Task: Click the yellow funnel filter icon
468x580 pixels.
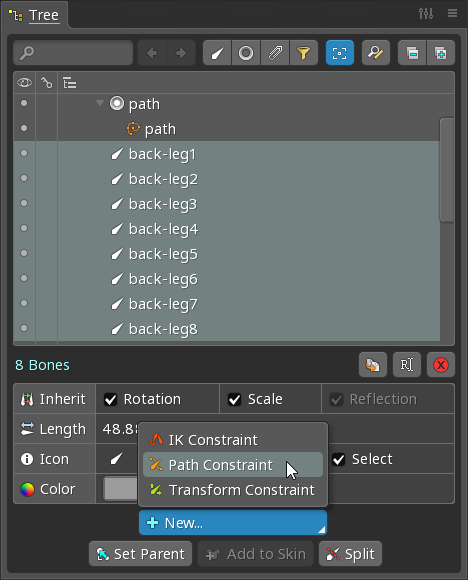Action: coord(304,53)
